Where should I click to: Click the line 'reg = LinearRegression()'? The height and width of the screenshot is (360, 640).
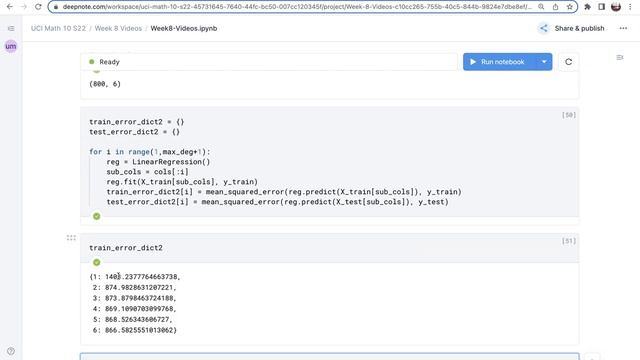[158, 162]
